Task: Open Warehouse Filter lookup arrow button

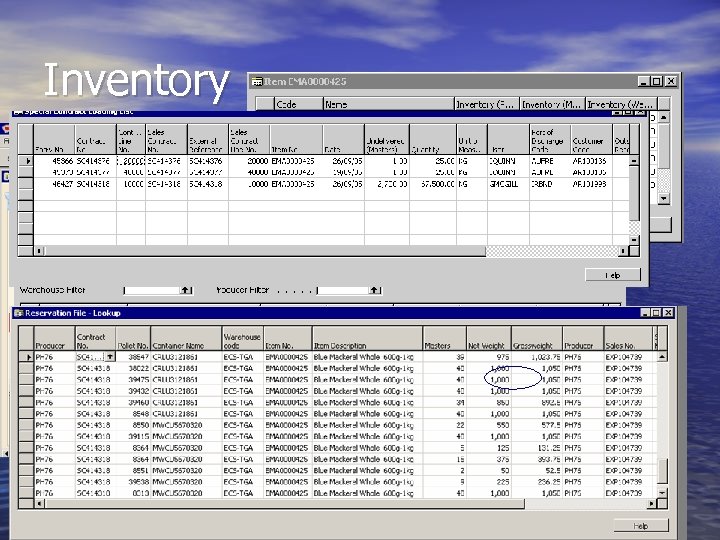Action: click(x=186, y=290)
